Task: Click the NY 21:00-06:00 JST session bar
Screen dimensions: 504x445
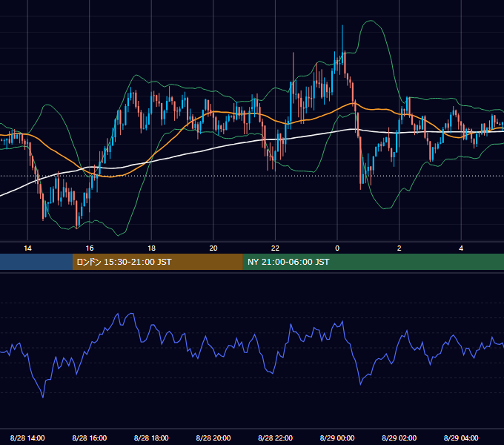Action: (373, 262)
